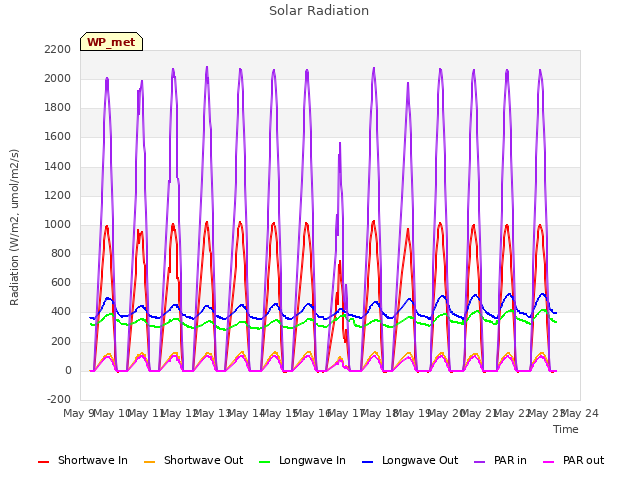Screen dimensions: 640x480
Task: Click the WP_met annotation label
Action: click(x=111, y=42)
